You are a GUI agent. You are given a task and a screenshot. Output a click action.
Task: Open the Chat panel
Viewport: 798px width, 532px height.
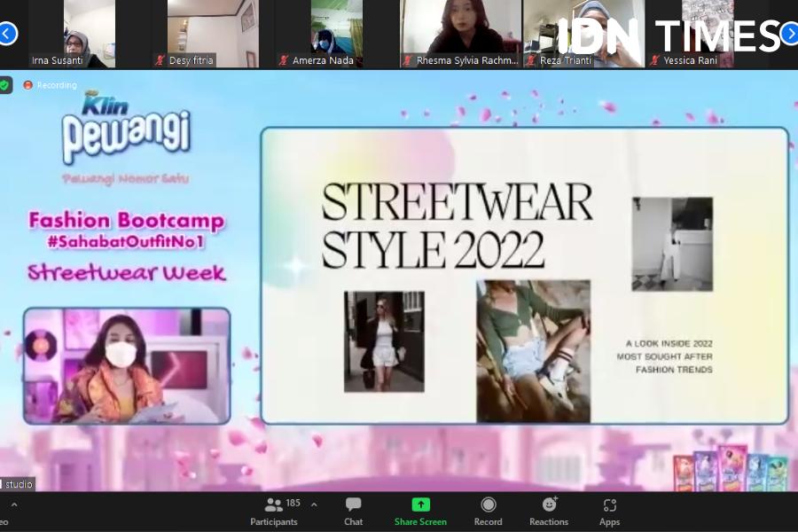353,512
